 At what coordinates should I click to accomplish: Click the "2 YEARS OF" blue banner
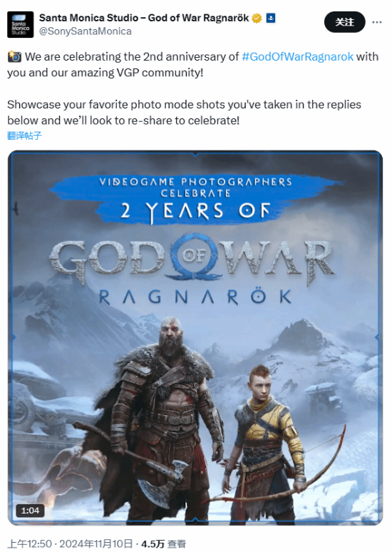pyautogui.click(x=196, y=211)
